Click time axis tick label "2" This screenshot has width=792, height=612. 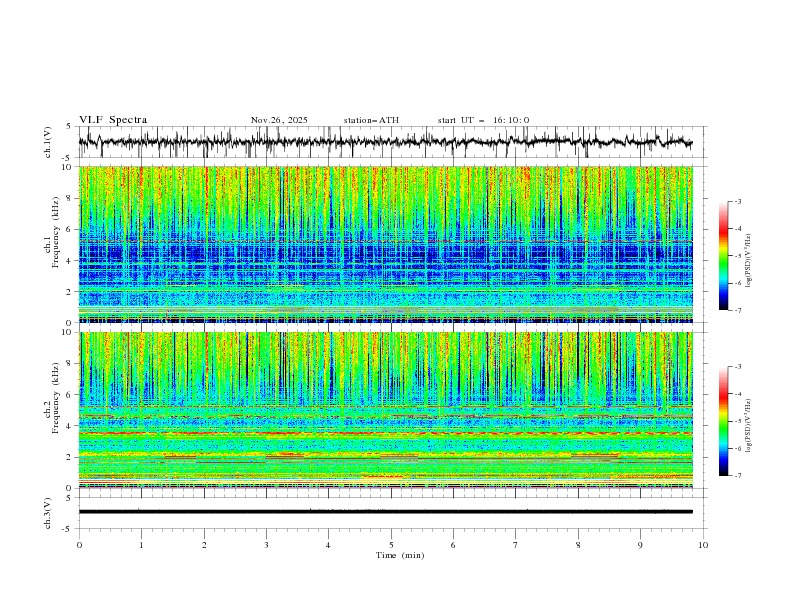click(204, 545)
